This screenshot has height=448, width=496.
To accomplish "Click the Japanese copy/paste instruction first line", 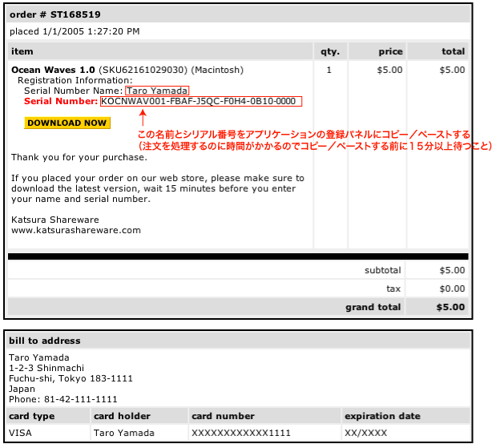I will click(304, 135).
